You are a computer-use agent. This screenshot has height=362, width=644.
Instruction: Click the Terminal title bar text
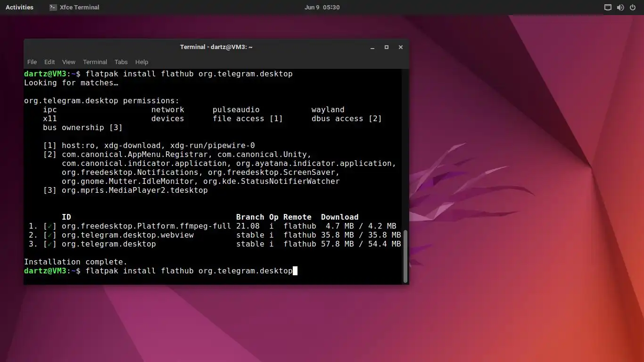216,47
